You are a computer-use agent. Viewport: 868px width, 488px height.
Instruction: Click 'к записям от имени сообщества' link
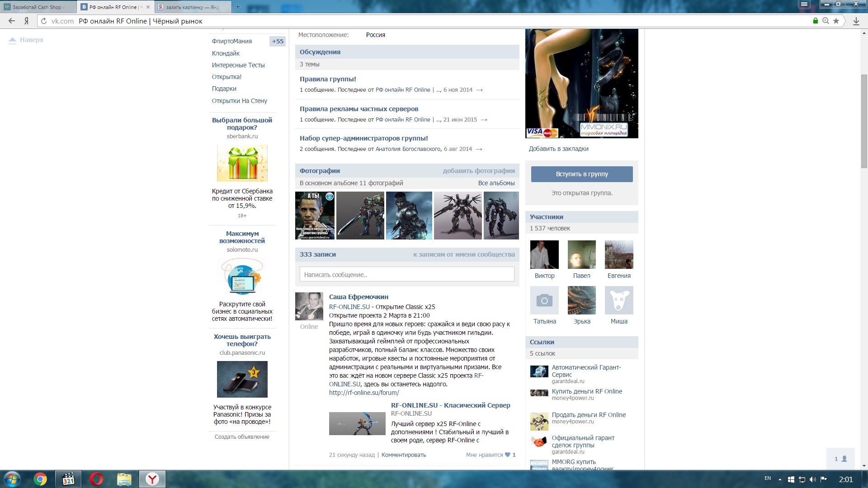pyautogui.click(x=464, y=254)
